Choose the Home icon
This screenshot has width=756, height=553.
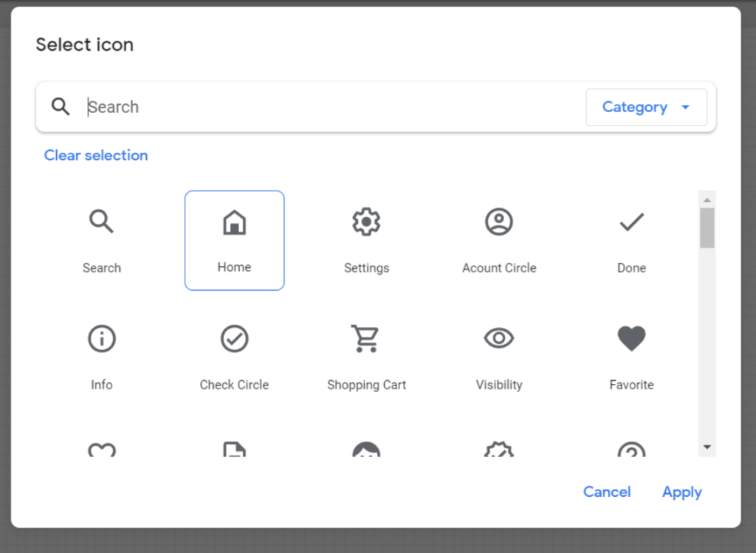pyautogui.click(x=234, y=240)
